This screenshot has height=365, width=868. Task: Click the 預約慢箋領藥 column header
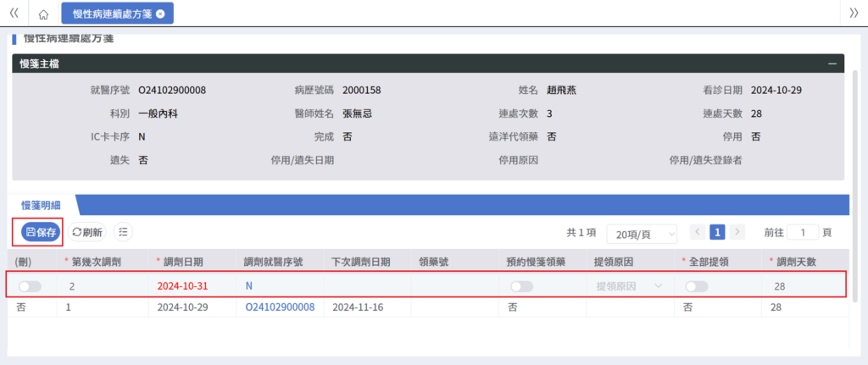(x=536, y=263)
